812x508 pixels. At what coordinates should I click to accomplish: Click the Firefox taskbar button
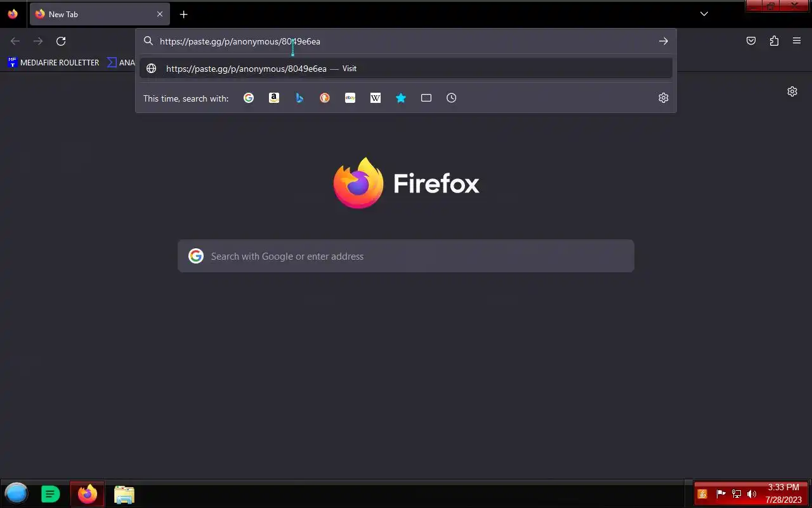[x=88, y=493]
